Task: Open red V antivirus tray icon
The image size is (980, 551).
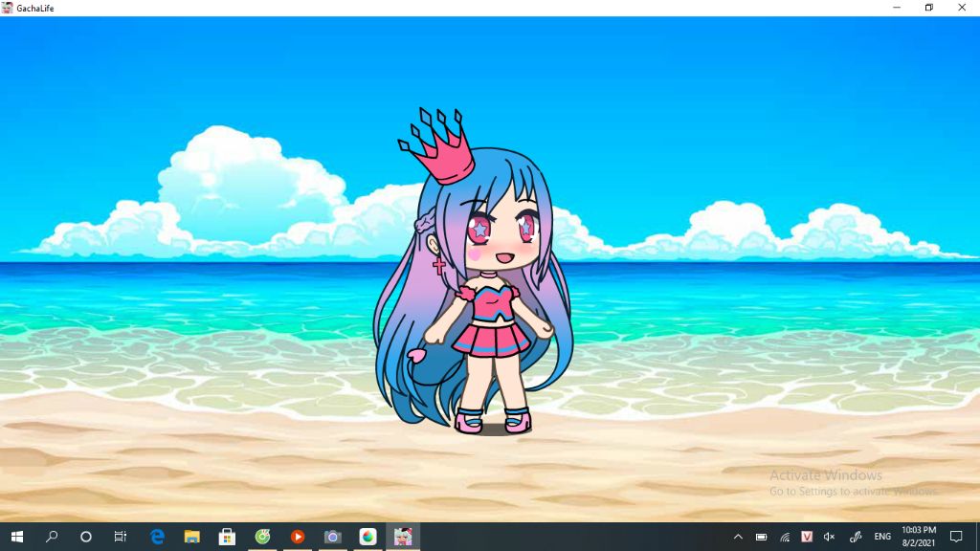Action: point(807,537)
